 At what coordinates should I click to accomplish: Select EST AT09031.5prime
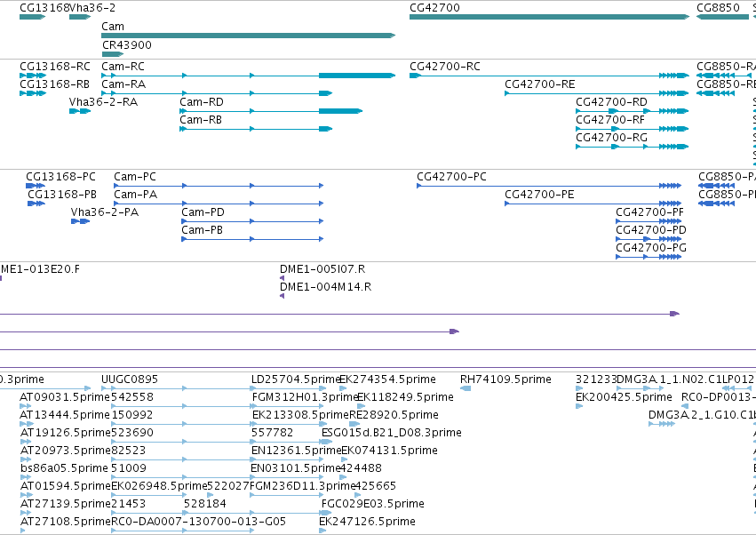(x=25, y=406)
